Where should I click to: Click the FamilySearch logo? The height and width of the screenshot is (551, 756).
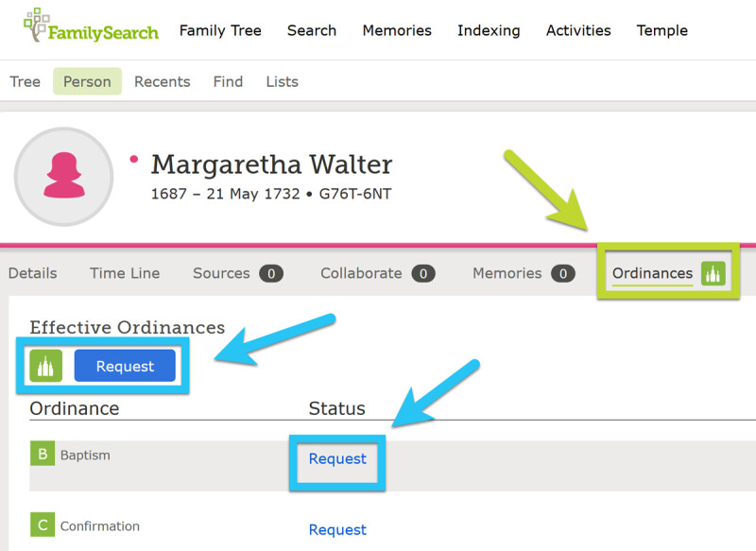coord(91,26)
